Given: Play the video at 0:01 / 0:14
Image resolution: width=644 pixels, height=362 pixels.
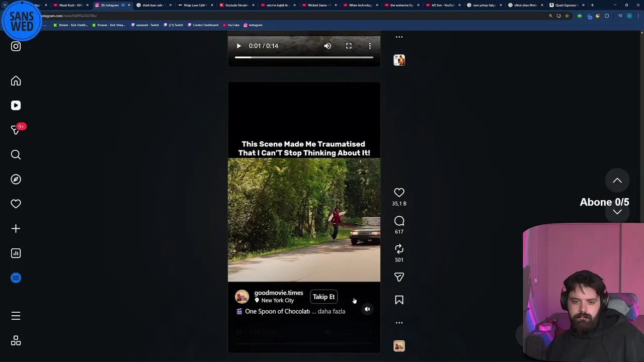Looking at the screenshot, I should [238, 46].
